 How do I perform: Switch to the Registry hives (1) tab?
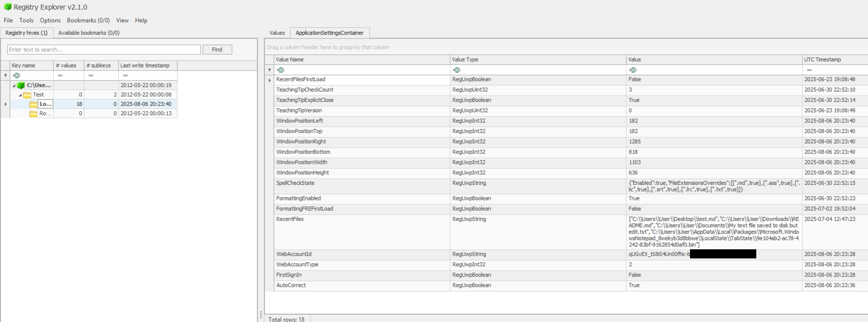pos(26,33)
